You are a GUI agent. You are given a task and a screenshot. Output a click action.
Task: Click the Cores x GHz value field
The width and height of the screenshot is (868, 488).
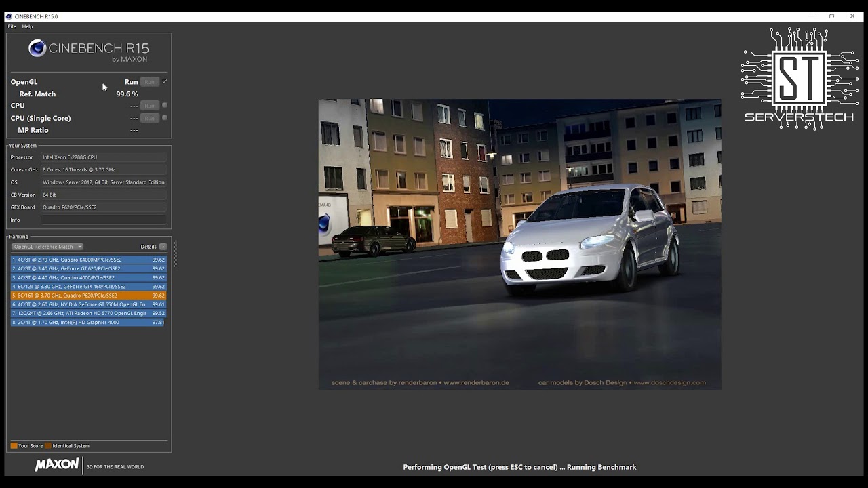tap(103, 169)
